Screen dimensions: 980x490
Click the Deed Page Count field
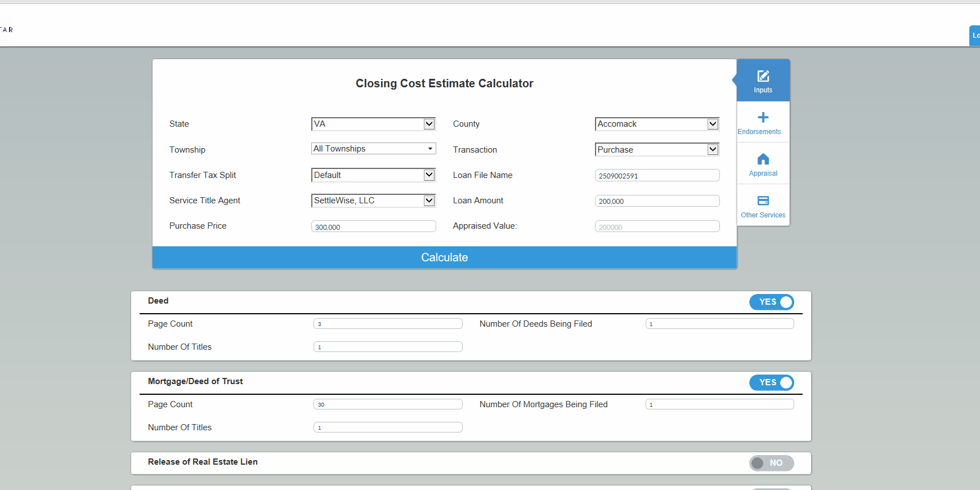point(388,324)
